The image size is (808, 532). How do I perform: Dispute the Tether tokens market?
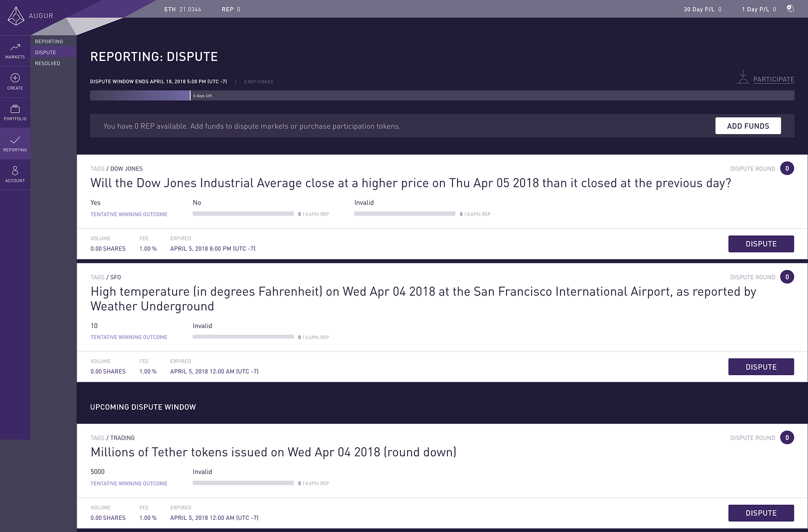click(x=761, y=513)
